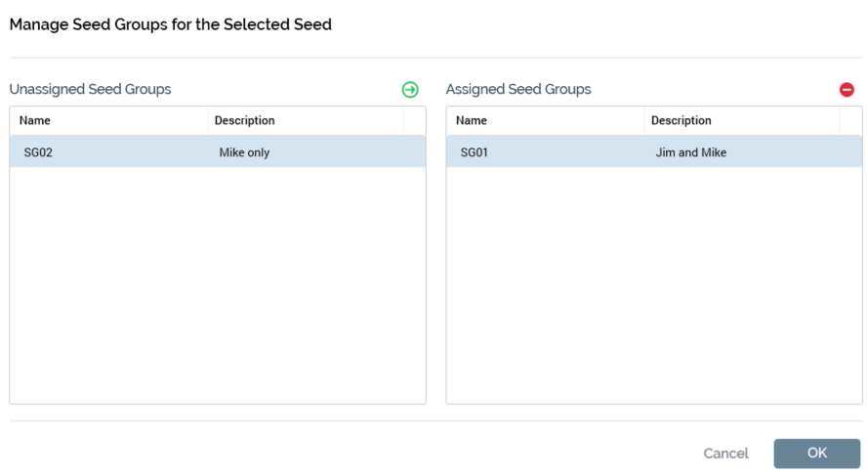Click blank trailing header in Unassigned table
This screenshot has height=475, width=868.
[414, 121]
